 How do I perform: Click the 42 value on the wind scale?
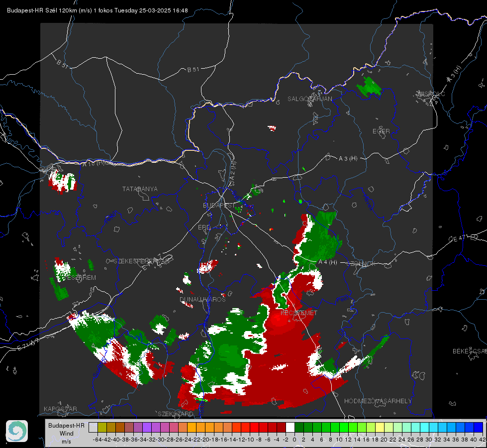pyautogui.click(x=483, y=440)
